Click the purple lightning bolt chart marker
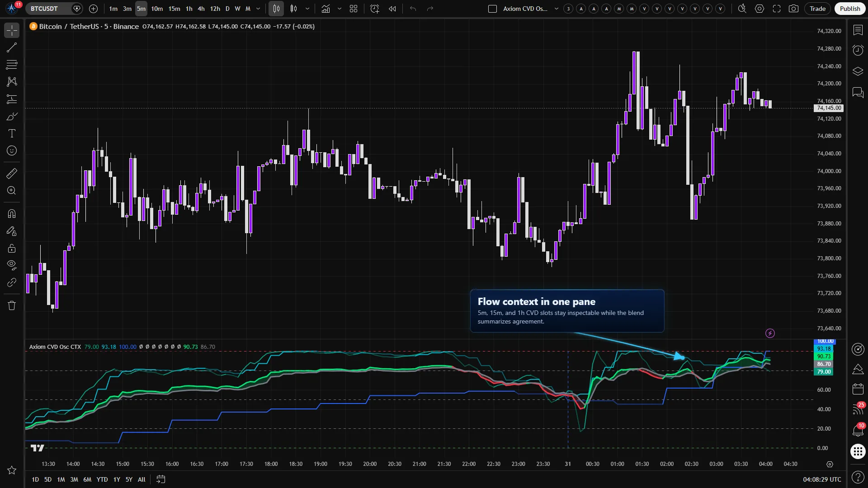The height and width of the screenshot is (488, 868). 770,333
